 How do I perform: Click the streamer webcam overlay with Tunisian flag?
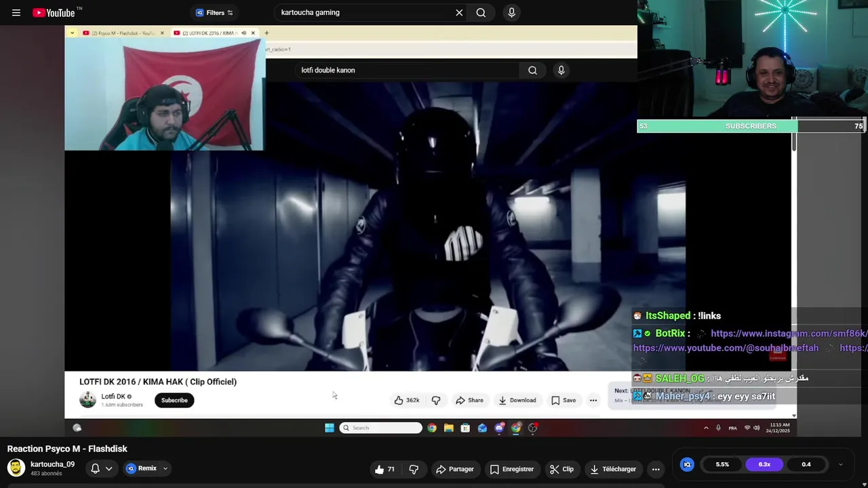pyautogui.click(x=165, y=94)
